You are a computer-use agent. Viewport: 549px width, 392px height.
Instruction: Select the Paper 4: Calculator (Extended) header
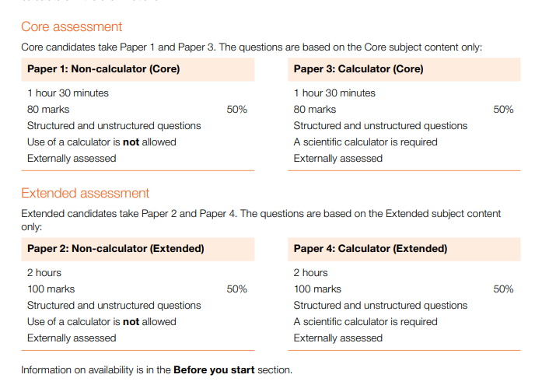pyautogui.click(x=370, y=249)
